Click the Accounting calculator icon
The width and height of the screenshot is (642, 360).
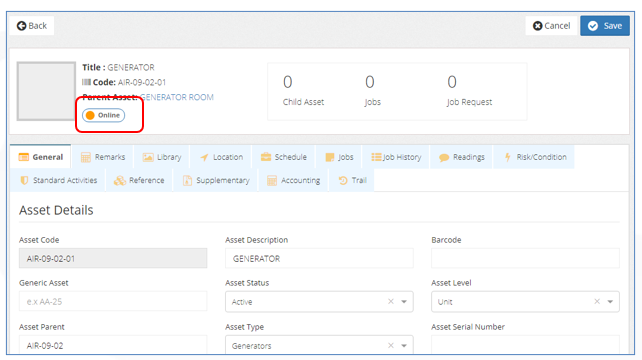pyautogui.click(x=272, y=181)
